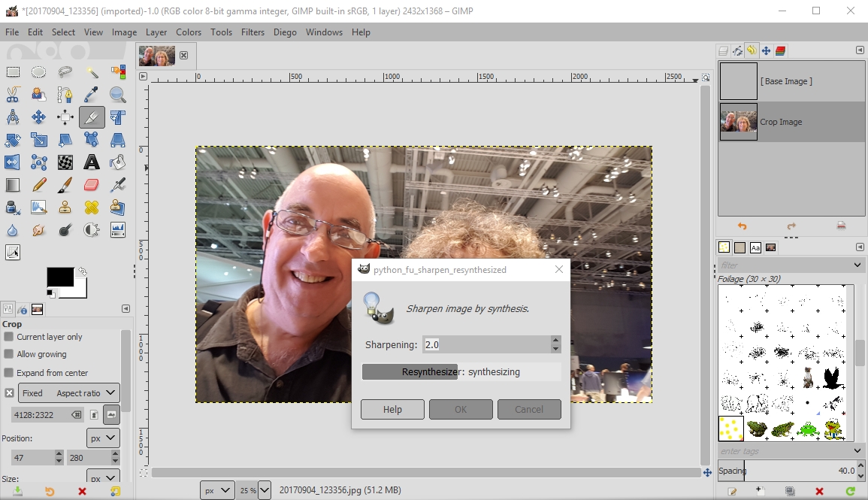This screenshot has height=500, width=868.
Task: Select the Alignment tool
Action: pos(65,117)
